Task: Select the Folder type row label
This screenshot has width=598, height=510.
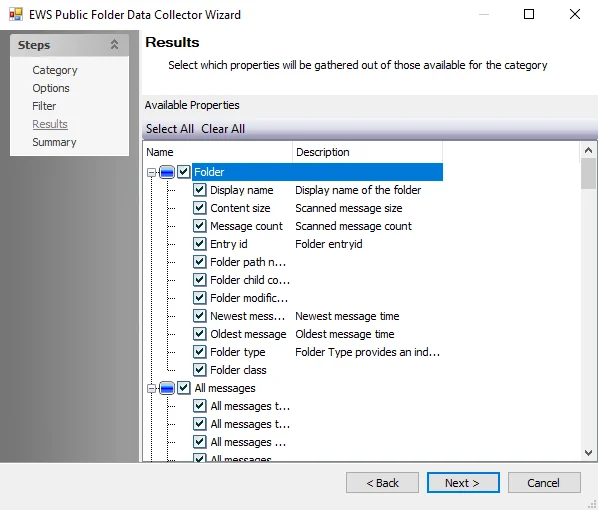Action: tap(238, 352)
